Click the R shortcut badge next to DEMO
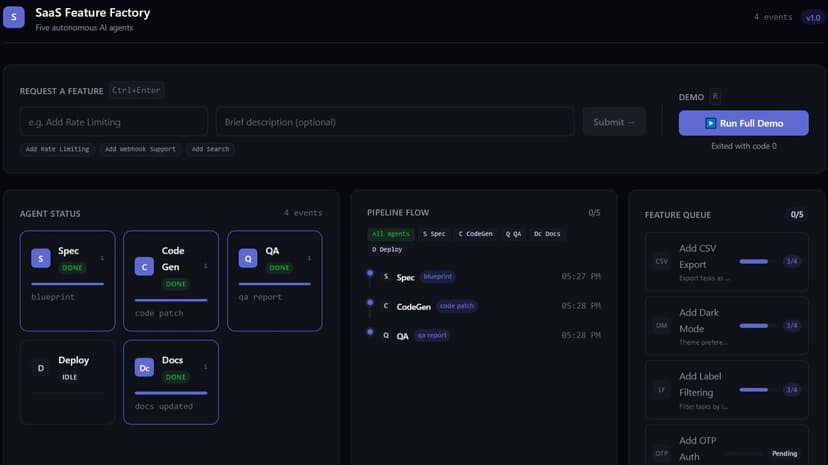 coord(715,96)
